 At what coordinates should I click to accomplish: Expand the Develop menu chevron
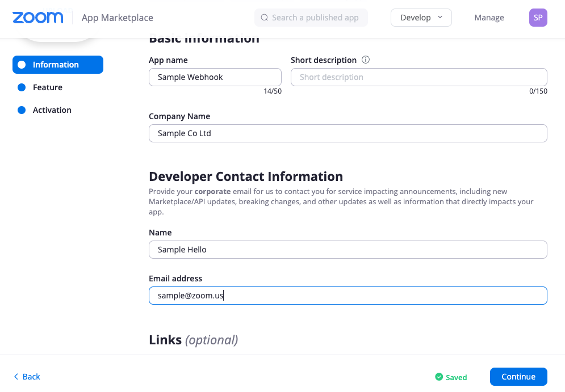(x=440, y=18)
